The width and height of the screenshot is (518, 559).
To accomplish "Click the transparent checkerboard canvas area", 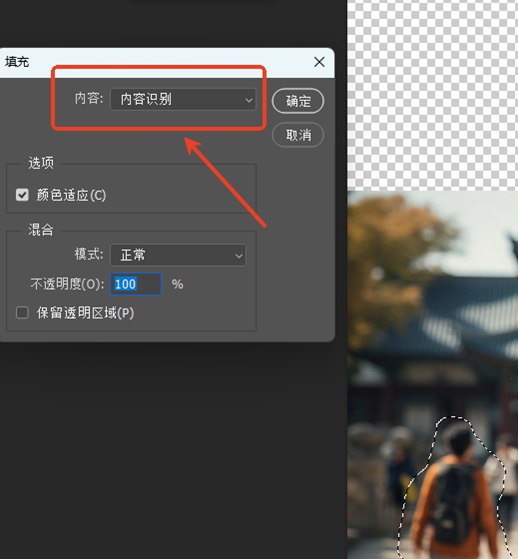I will point(432,94).
